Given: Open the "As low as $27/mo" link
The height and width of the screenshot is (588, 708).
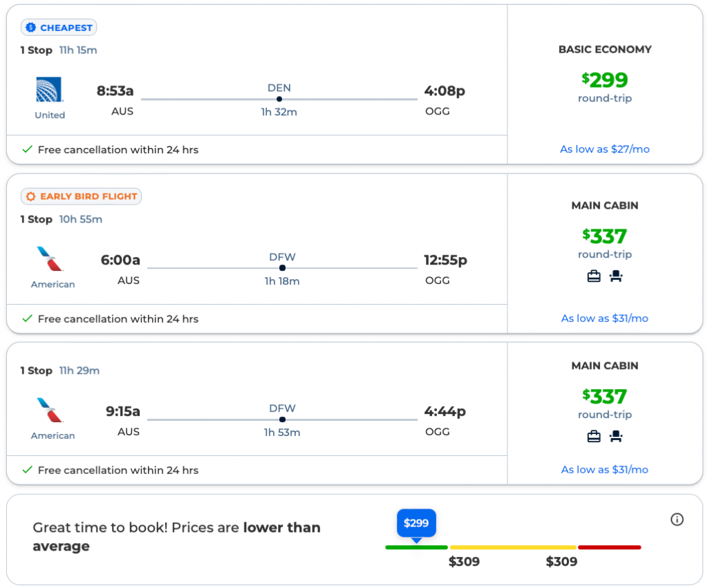Looking at the screenshot, I should tap(604, 149).
